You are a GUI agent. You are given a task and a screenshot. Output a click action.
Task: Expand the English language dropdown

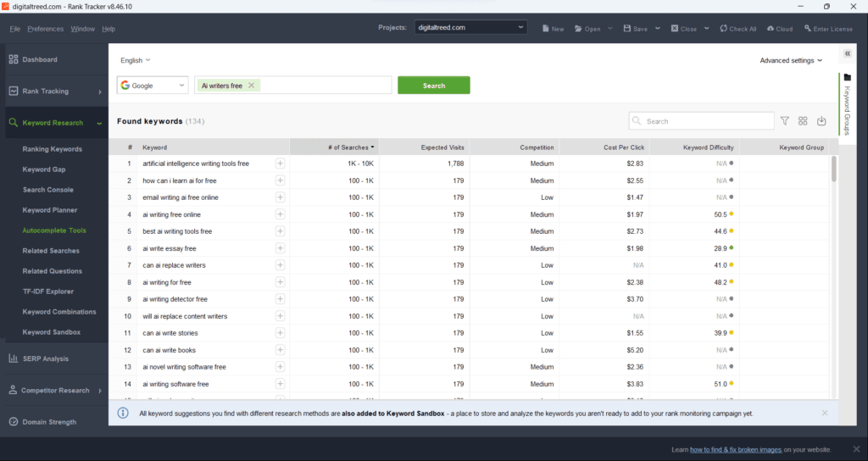135,60
